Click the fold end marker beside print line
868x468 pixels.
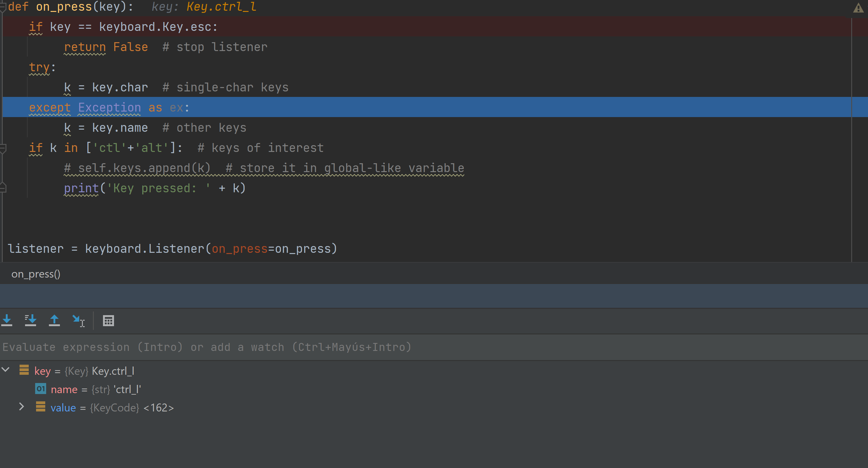[3, 188]
